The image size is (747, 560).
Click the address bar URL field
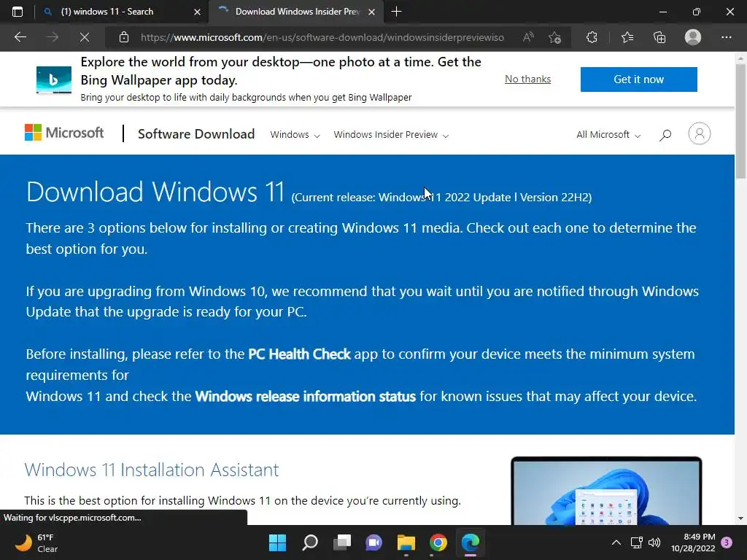coord(322,37)
